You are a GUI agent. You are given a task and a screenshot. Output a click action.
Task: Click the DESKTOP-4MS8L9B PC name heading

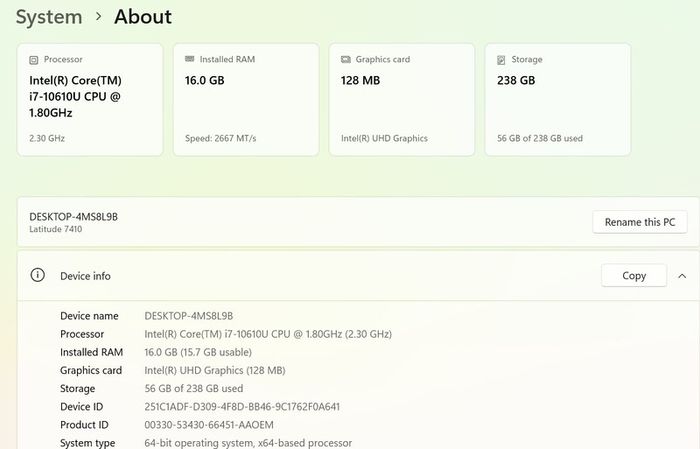(x=74, y=217)
